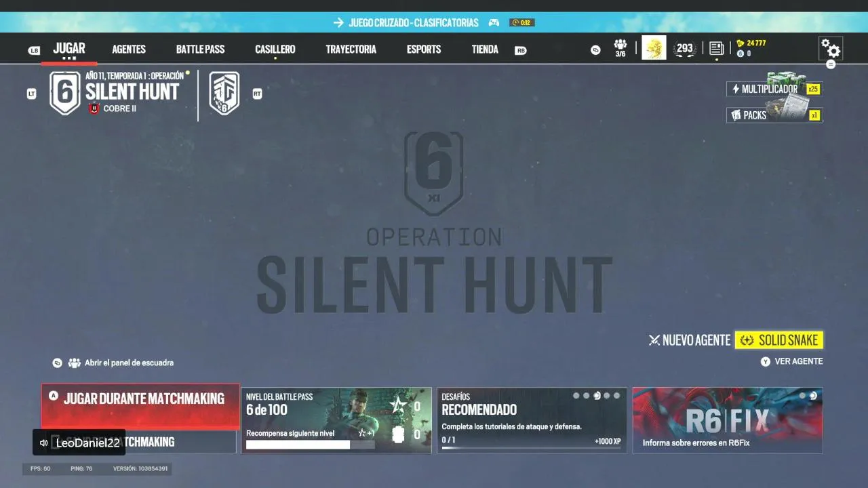Click the RB bumper prompt icon

click(x=521, y=50)
